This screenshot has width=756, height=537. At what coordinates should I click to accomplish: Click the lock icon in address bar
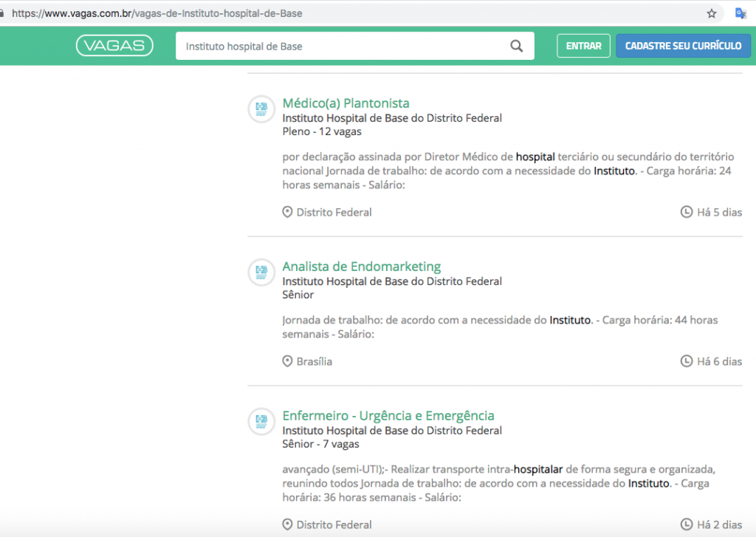3,13
